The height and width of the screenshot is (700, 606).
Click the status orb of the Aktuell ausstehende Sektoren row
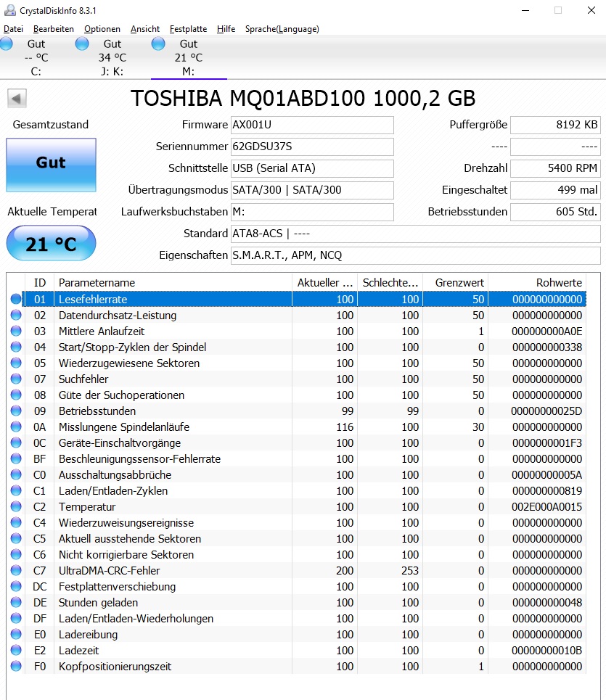pos(16,538)
